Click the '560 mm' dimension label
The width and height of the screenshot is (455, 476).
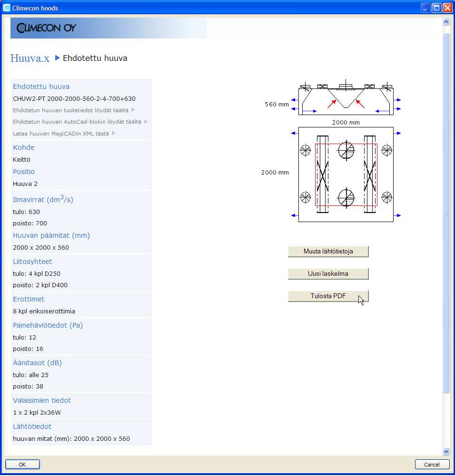[x=277, y=105]
